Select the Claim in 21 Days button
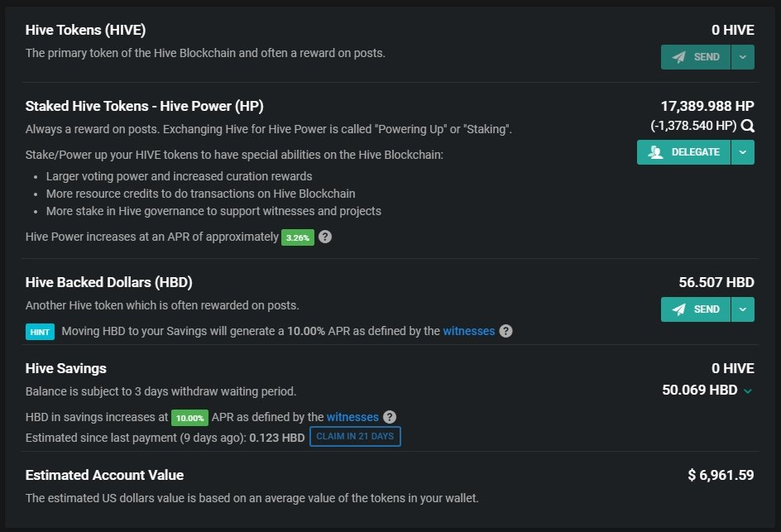This screenshot has width=781, height=532. coord(355,436)
